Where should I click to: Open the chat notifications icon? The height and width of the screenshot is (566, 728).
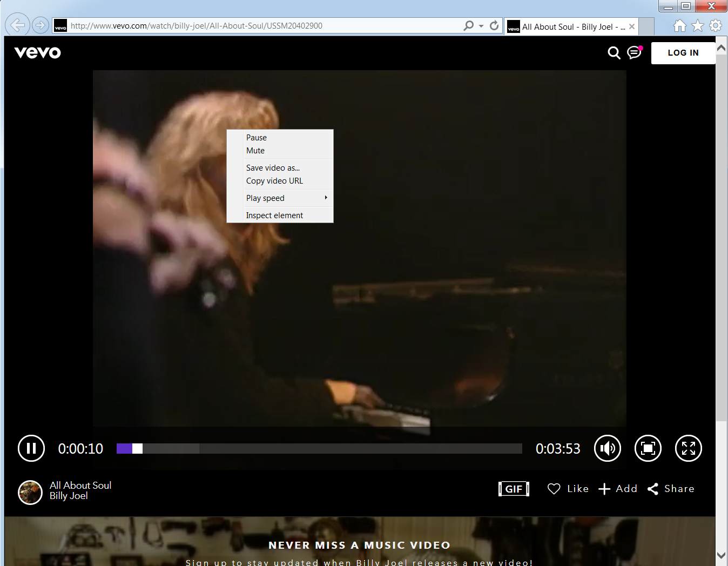pos(635,52)
